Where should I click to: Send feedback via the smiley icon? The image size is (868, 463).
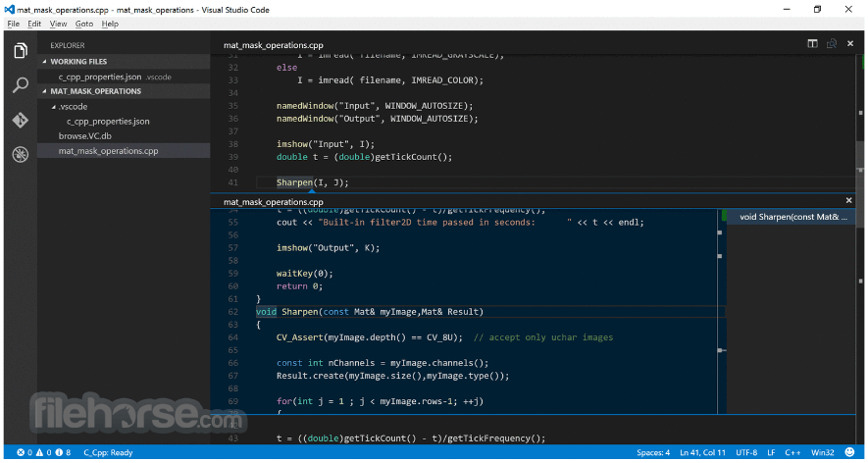849,452
